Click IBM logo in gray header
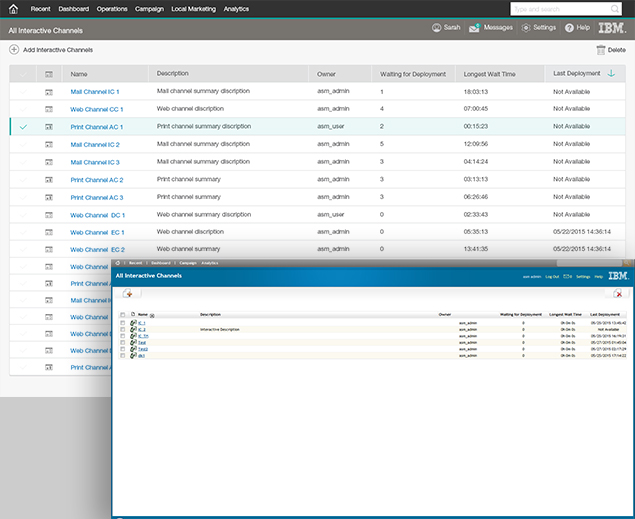635x519 pixels. click(x=612, y=28)
